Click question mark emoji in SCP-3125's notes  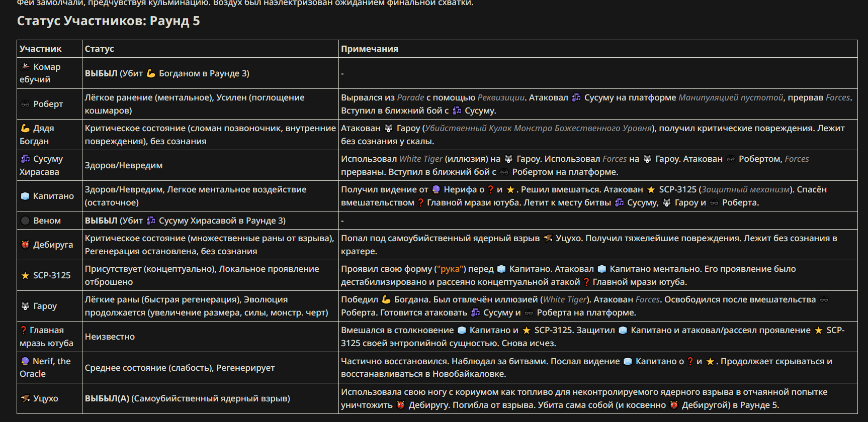click(586, 282)
